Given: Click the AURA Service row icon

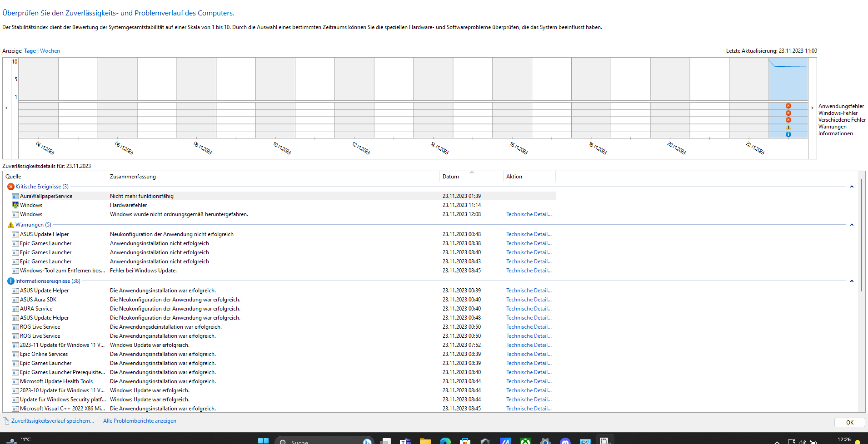Looking at the screenshot, I should click(15, 309).
